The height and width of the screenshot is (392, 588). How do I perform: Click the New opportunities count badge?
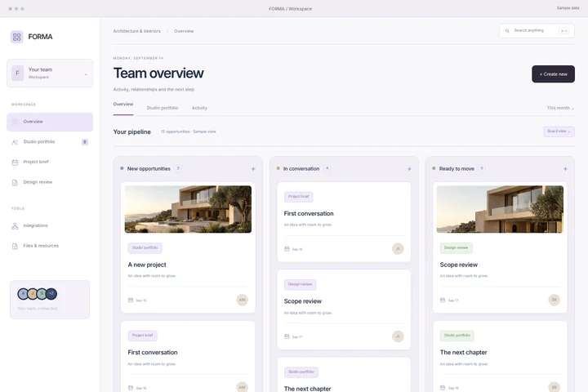(x=178, y=168)
